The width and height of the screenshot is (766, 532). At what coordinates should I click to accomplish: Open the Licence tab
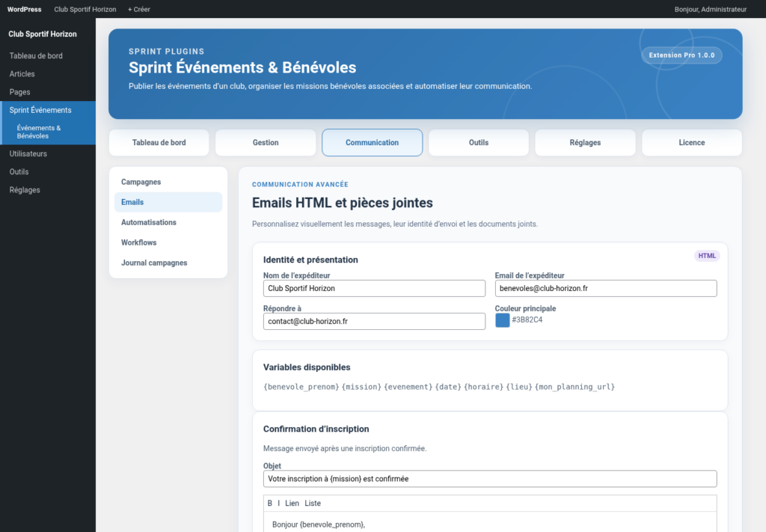[692, 143]
